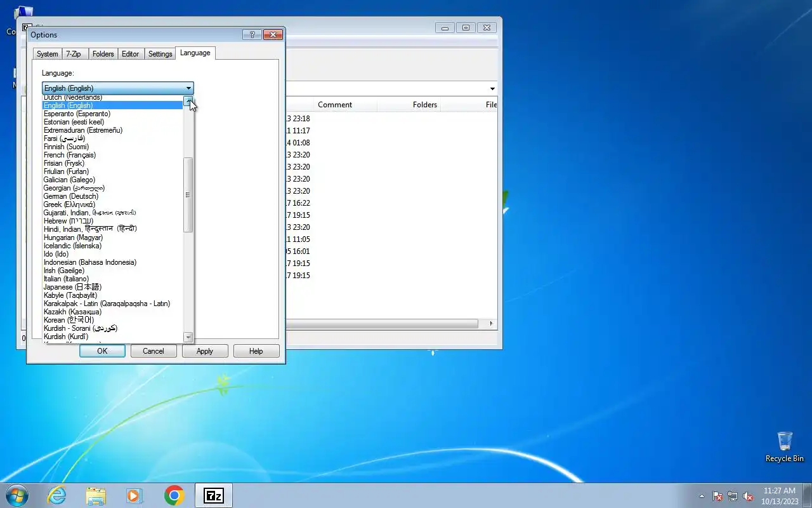Click the 7-Zip window horizontal scrollbar track
This screenshot has width=812, height=508.
(382, 324)
